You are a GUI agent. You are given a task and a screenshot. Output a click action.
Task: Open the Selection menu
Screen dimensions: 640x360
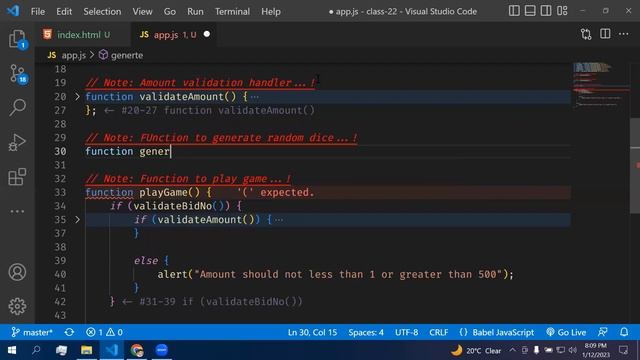click(102, 11)
